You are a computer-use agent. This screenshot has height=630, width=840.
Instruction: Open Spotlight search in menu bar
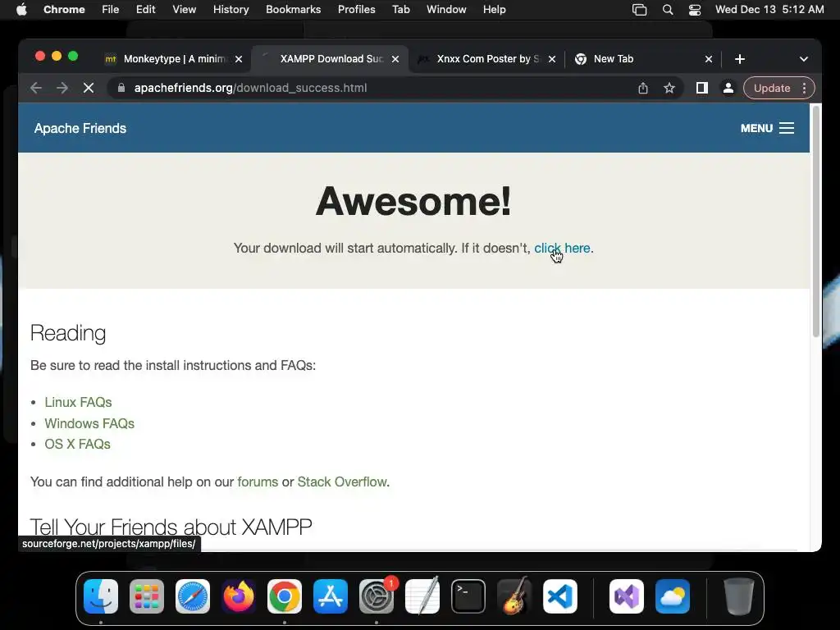668,10
